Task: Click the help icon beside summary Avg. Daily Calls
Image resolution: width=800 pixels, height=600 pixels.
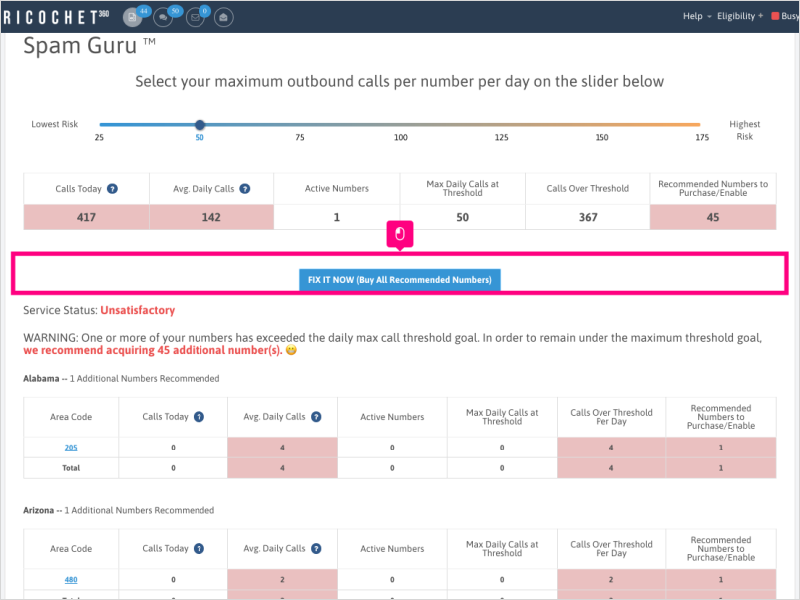Action: pos(245,189)
